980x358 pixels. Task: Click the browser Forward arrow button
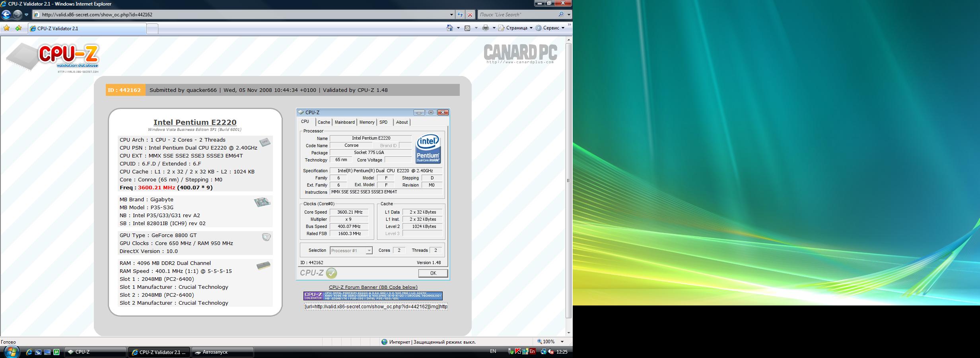[x=17, y=15]
